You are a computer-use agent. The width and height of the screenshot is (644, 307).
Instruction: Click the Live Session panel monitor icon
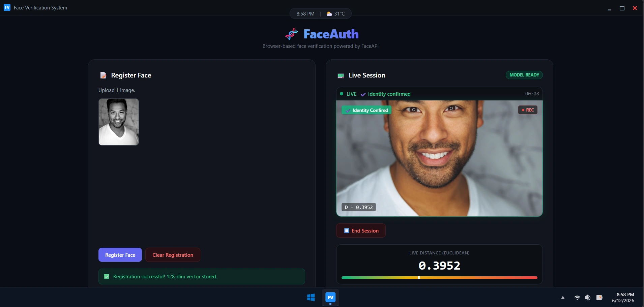341,76
